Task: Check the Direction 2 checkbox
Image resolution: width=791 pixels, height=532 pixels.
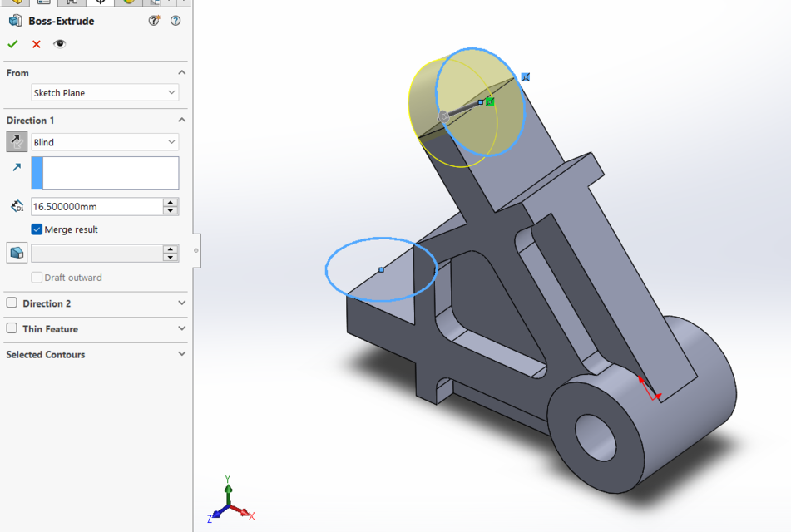Action: pos(11,303)
